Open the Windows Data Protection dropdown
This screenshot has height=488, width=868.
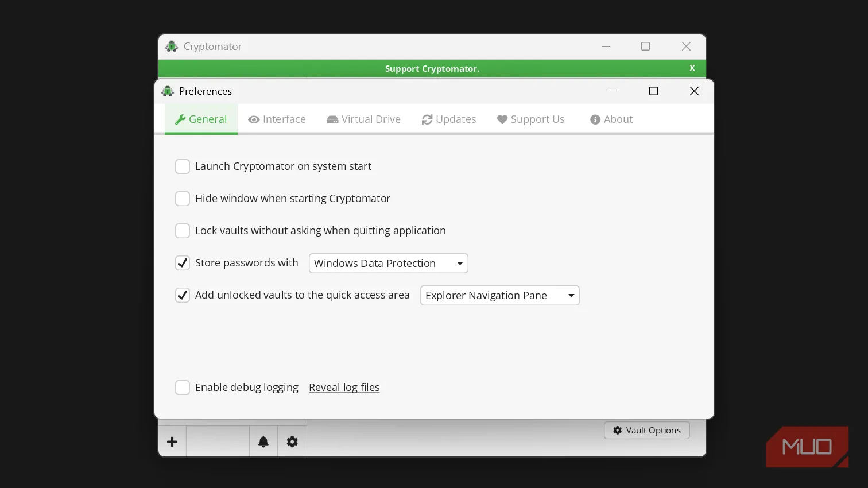388,263
